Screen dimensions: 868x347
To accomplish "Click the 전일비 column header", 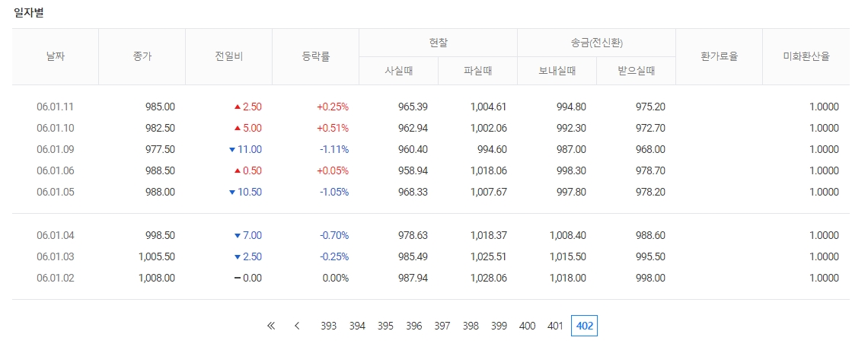I will tap(228, 56).
